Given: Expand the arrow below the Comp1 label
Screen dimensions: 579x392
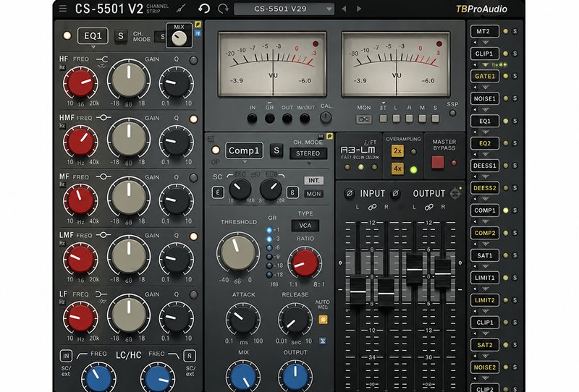Looking at the screenshot, I should click(245, 162).
